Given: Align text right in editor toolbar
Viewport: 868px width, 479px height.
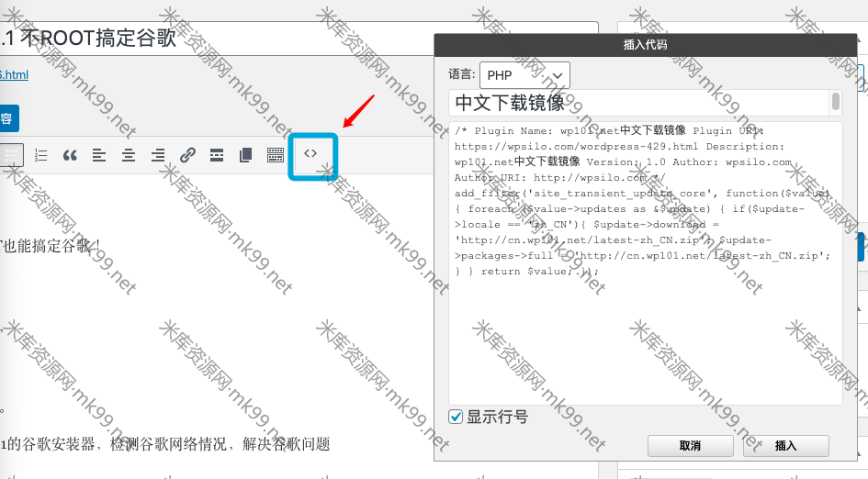Looking at the screenshot, I should pyautogui.click(x=158, y=155).
